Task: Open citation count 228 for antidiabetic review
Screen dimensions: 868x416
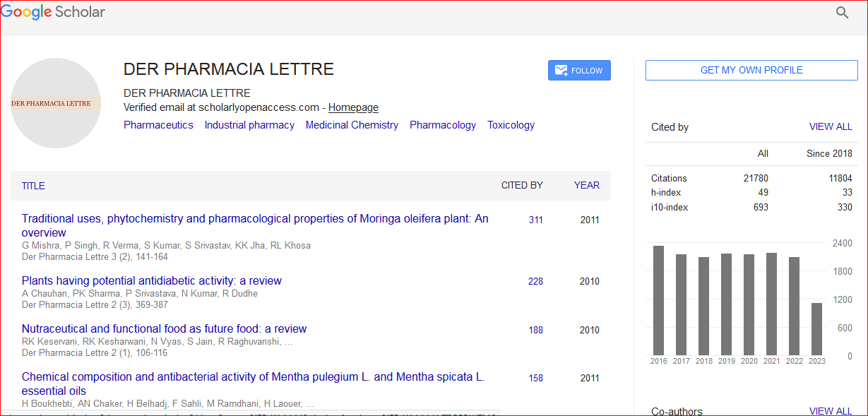Action: point(535,281)
